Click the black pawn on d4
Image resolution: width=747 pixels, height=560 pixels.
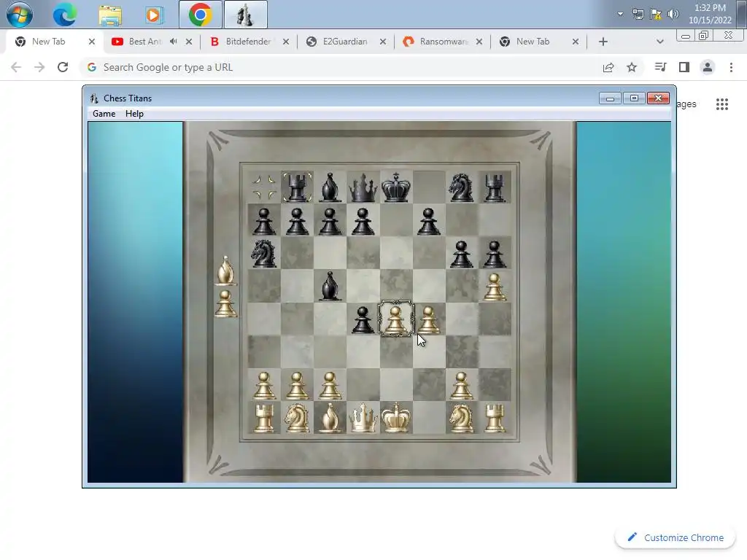pos(363,319)
